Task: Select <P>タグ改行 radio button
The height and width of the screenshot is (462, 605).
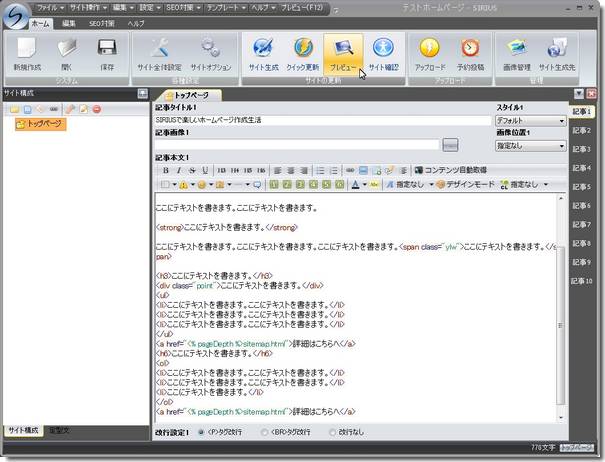Action: point(201,432)
